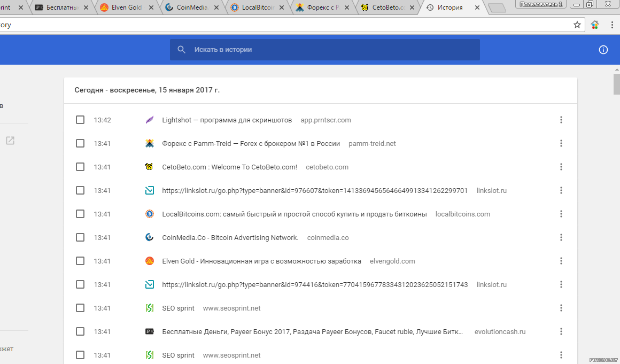The height and width of the screenshot is (364, 620).
Task: Tick the checkbox for linkslot id=976607 entry
Action: (80, 190)
